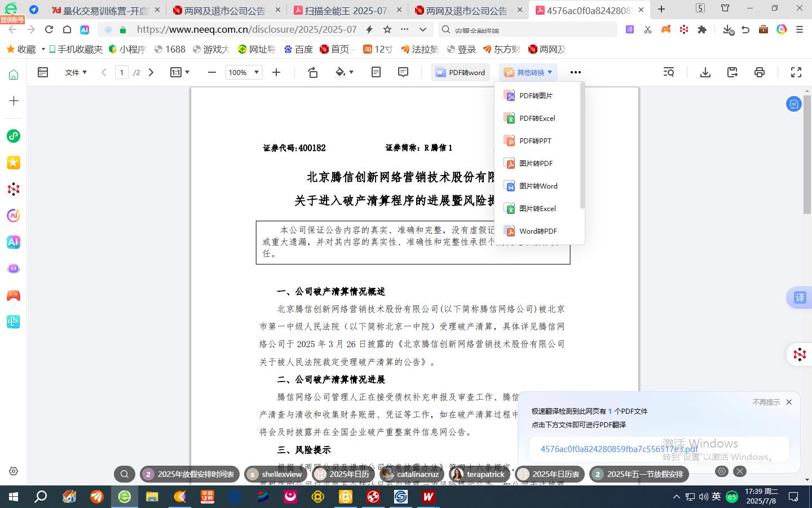Open the 其他转换 conversion dropdown
The height and width of the screenshot is (508, 812).
pyautogui.click(x=528, y=72)
